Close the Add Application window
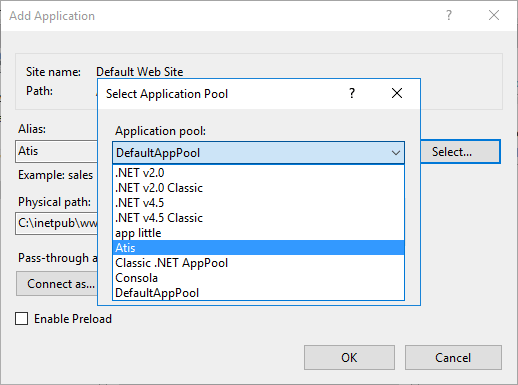This screenshot has width=518, height=385. pos(494,15)
